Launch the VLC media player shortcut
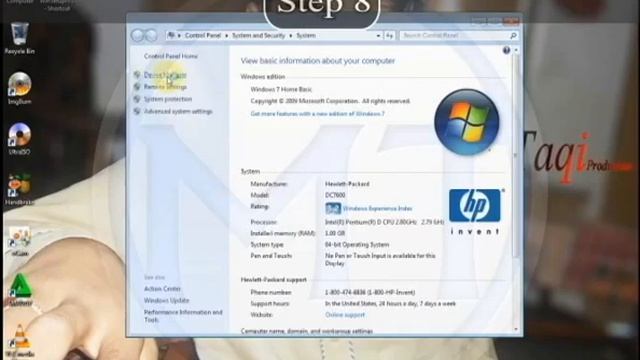Image resolution: width=640 pixels, height=360 pixels. (19, 340)
